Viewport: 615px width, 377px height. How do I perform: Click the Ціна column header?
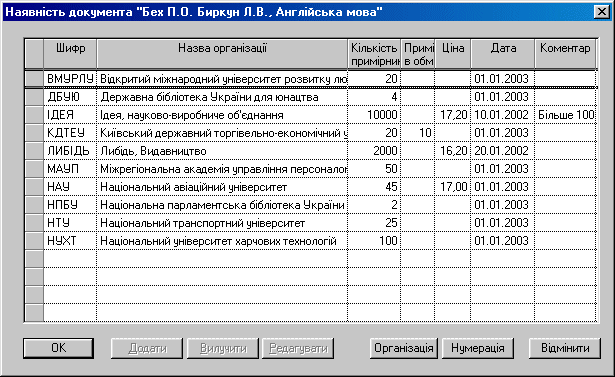tap(453, 54)
